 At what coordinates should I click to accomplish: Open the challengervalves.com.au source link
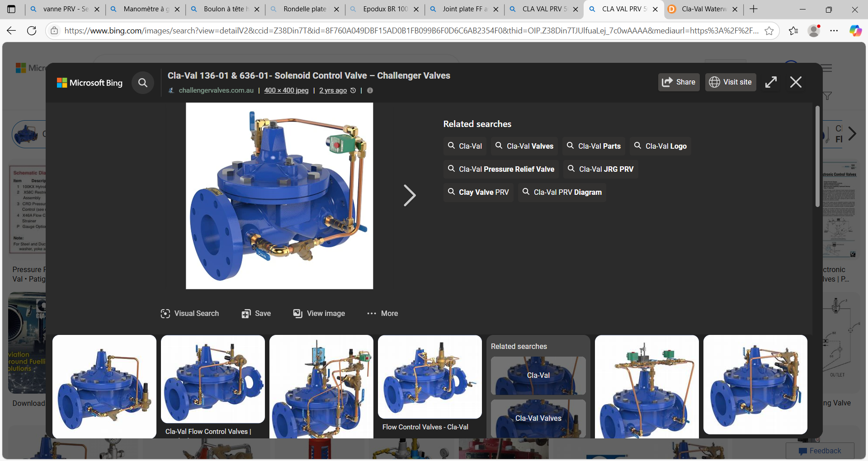216,90
